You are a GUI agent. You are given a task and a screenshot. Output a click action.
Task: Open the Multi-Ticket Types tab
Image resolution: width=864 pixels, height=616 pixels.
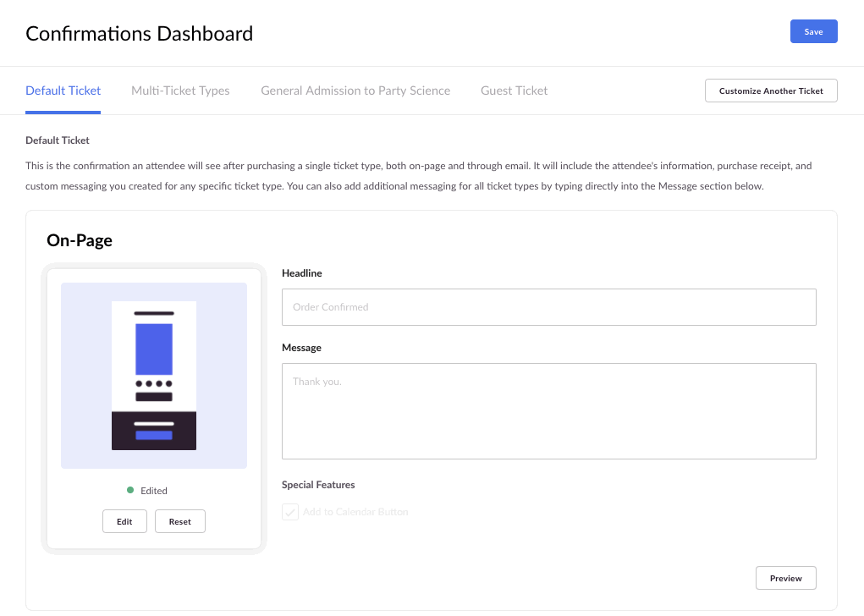[180, 91]
